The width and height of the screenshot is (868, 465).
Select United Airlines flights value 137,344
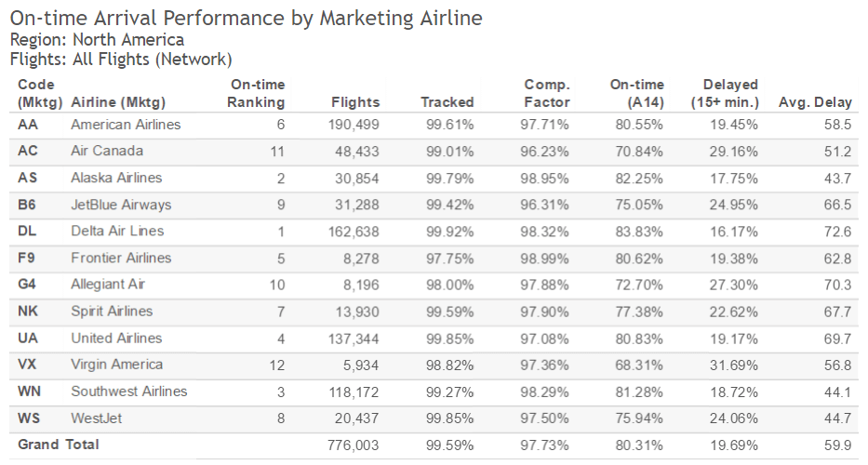[x=353, y=339]
